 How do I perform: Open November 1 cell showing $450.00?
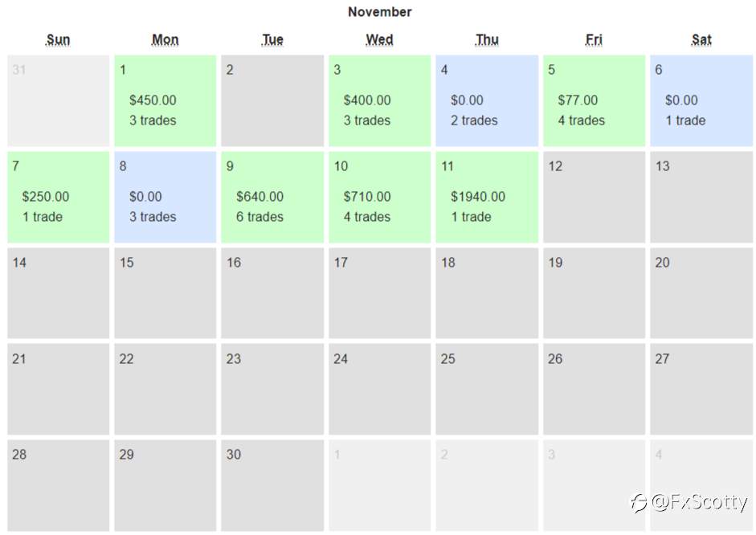[x=165, y=100]
